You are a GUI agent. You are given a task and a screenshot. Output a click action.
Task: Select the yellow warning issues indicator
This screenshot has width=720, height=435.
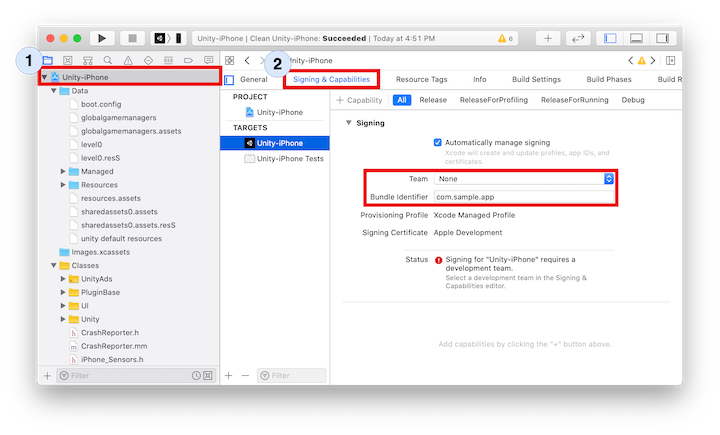pyautogui.click(x=504, y=38)
